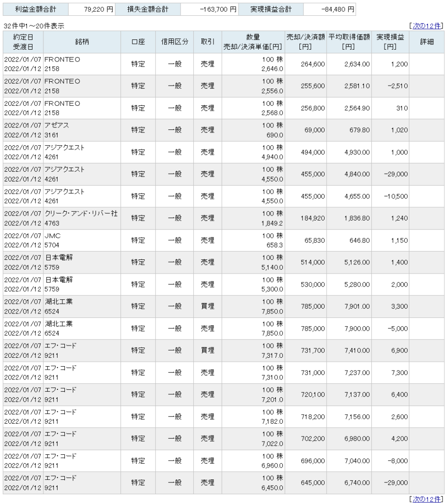Click the 7,300 realized profit cell

click(x=399, y=373)
